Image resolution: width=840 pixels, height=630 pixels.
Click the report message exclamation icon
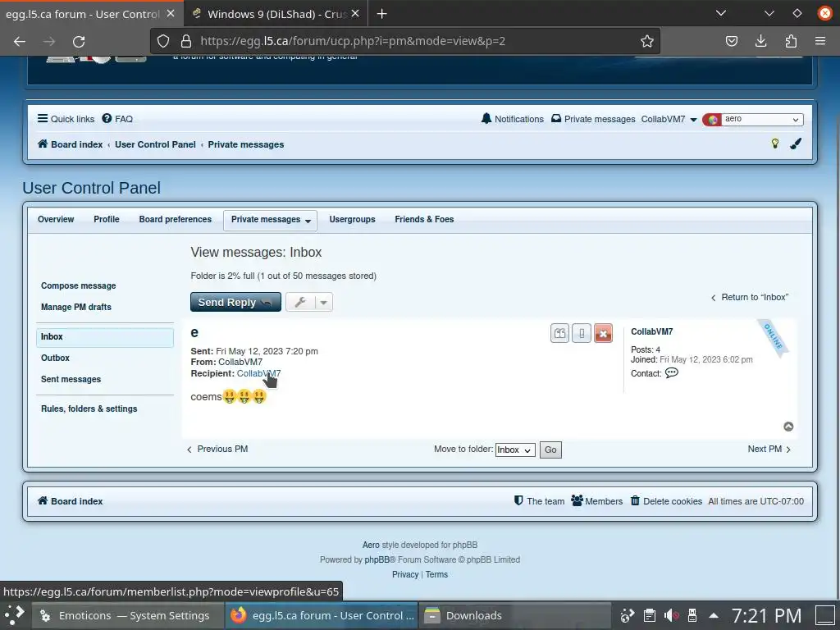[582, 333]
